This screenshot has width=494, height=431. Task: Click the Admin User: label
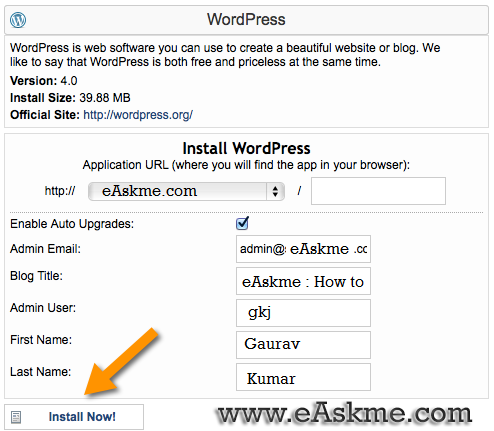click(x=43, y=308)
